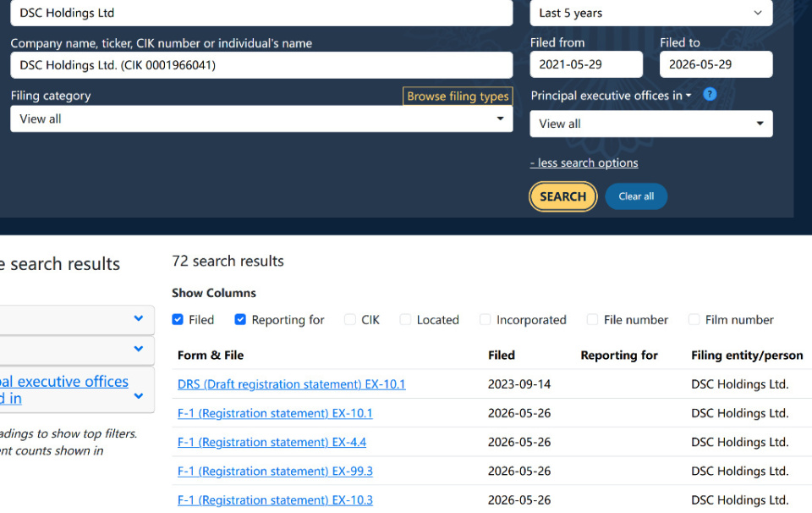Screen dimensions: 812x513
Task: Click the 2026-05-26 date in EX-99.3 row
Action: 519,471
